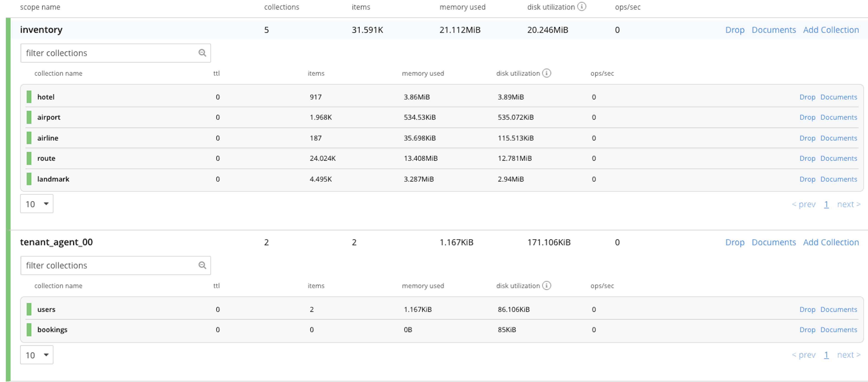
Task: Drop the landmark collection
Action: pos(807,179)
